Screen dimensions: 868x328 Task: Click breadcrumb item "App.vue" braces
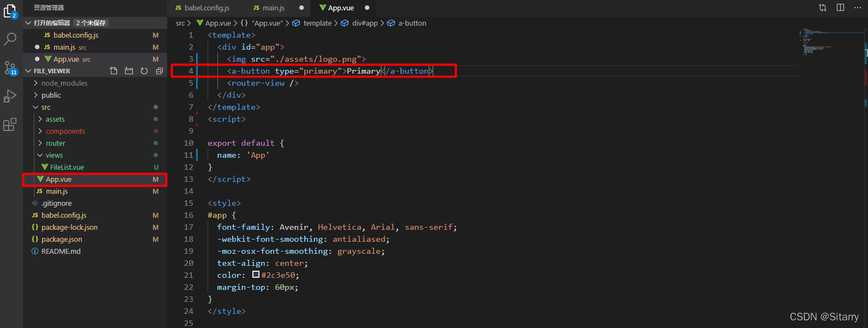click(262, 23)
